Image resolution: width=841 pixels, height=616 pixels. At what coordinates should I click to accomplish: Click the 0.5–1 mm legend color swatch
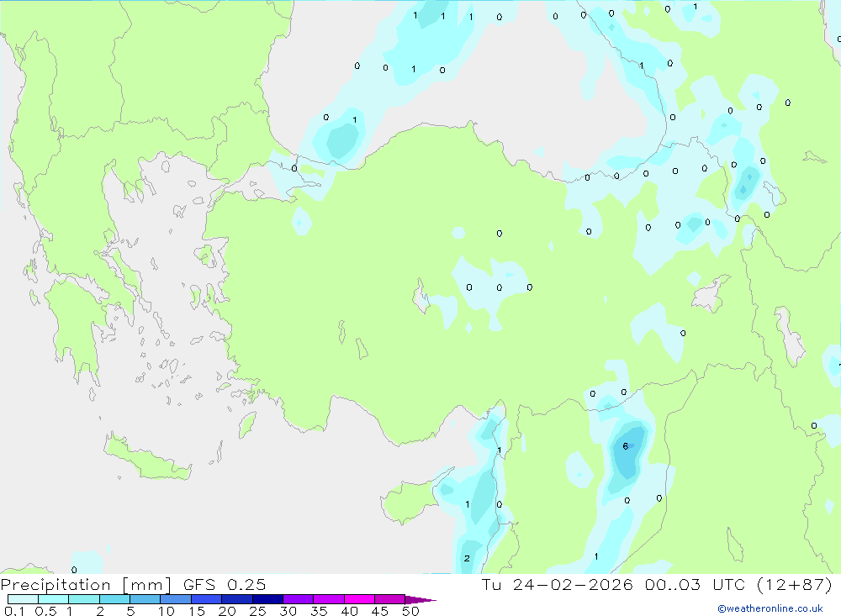point(53,599)
